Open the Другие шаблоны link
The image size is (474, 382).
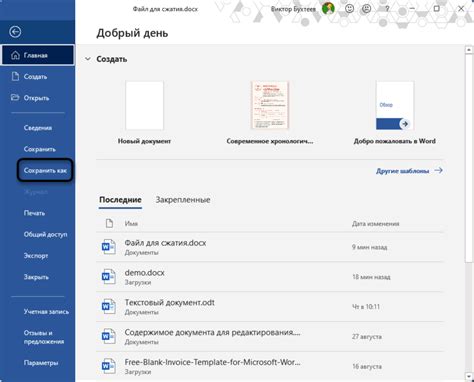coord(402,171)
